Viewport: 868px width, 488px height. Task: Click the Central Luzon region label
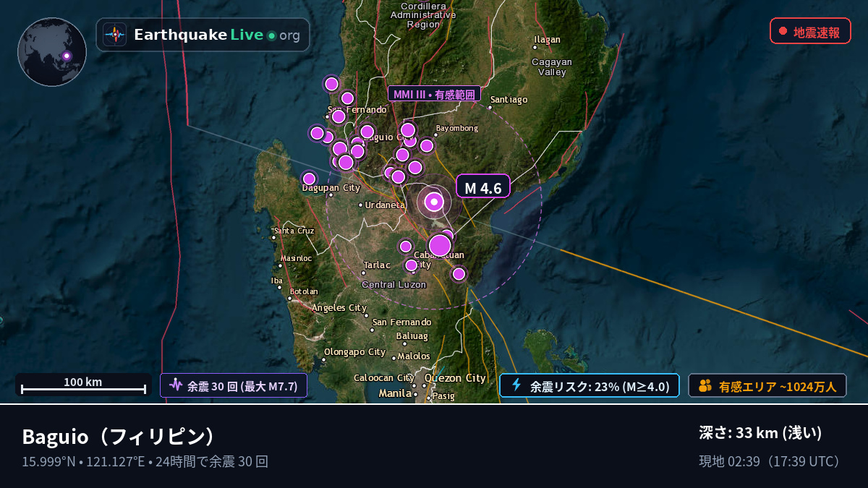tap(394, 285)
